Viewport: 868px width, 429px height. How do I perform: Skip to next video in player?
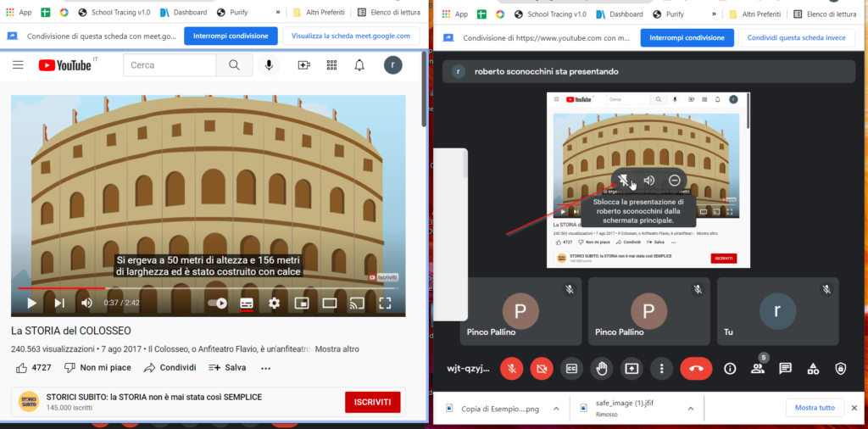(59, 303)
